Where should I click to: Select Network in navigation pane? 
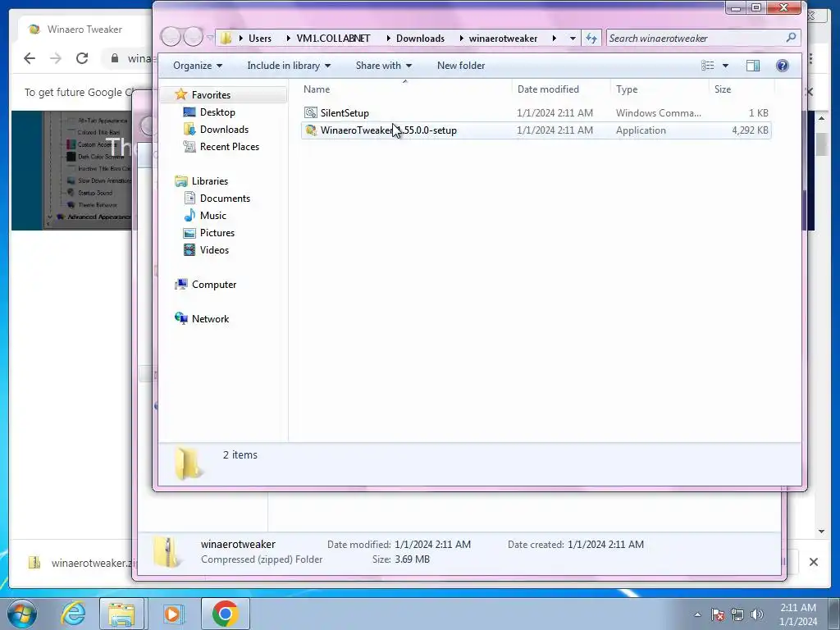210,319
